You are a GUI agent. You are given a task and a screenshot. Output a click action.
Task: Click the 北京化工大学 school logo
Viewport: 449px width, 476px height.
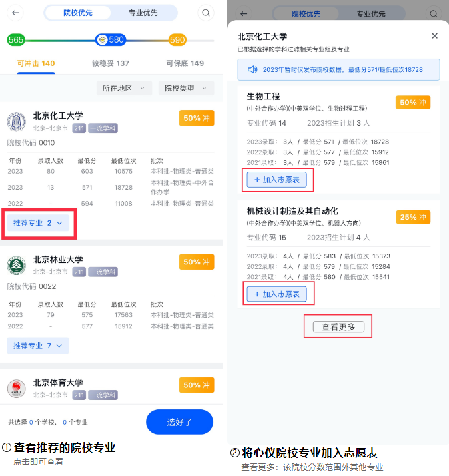pyautogui.click(x=17, y=122)
